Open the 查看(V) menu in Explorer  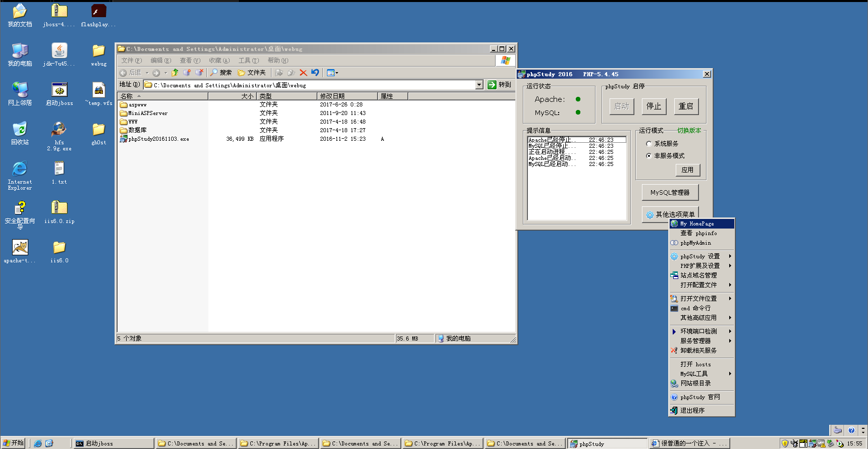[x=190, y=61]
